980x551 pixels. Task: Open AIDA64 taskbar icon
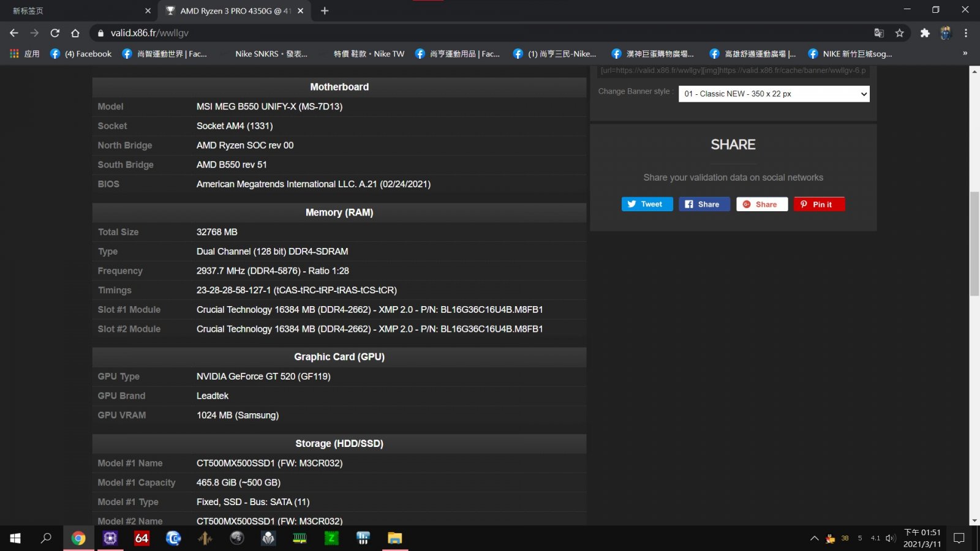click(142, 538)
